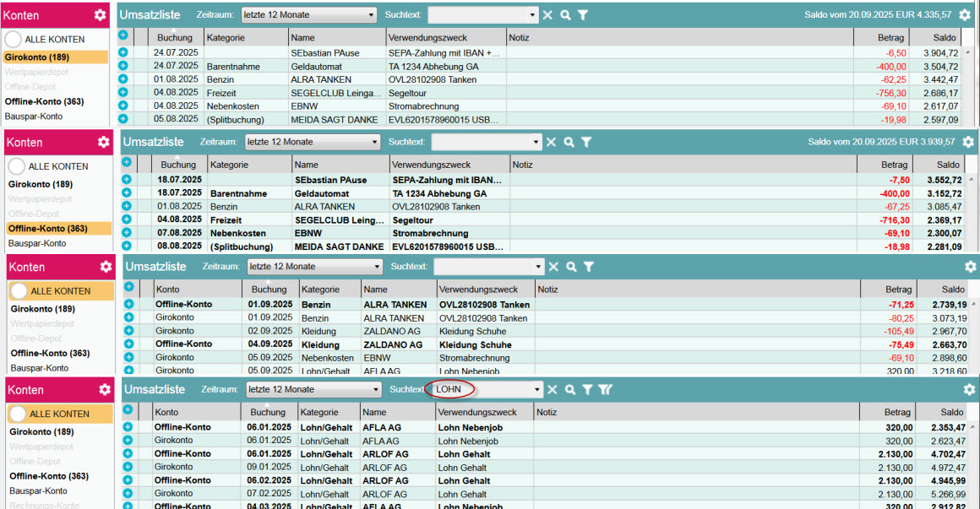The image size is (980, 509).
Task: Open Konten settings gear in topmost panel
Action: 101,14
